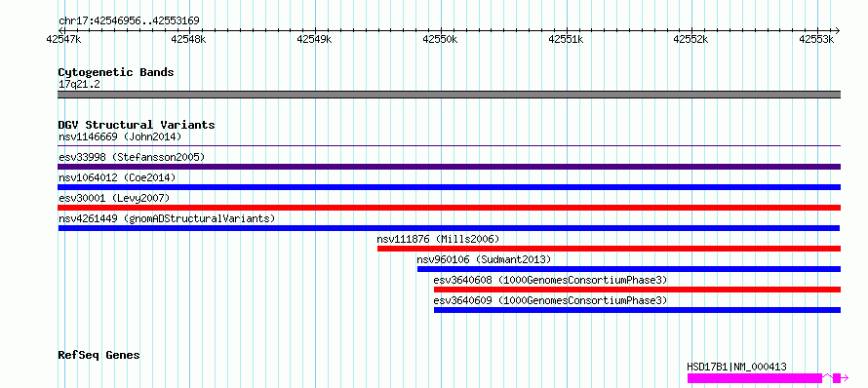The height and width of the screenshot is (388, 868).
Task: Open the nsv1146669 (John2014) variant label
Action: (x=120, y=136)
